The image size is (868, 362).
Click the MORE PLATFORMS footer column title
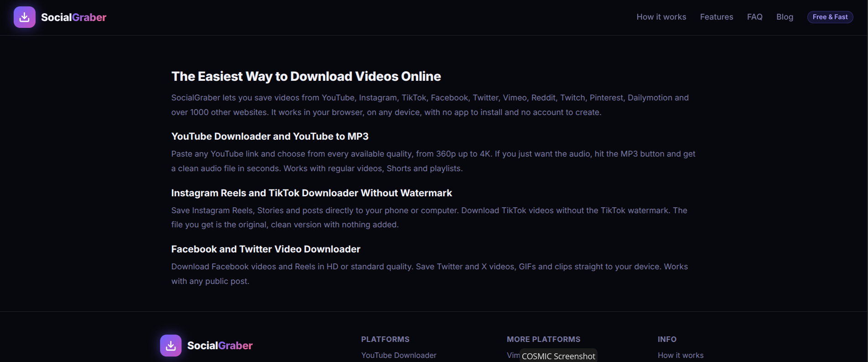pos(544,339)
